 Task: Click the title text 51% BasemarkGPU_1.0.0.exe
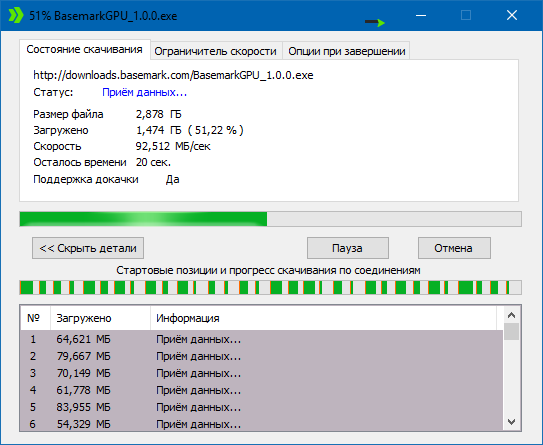pos(103,16)
